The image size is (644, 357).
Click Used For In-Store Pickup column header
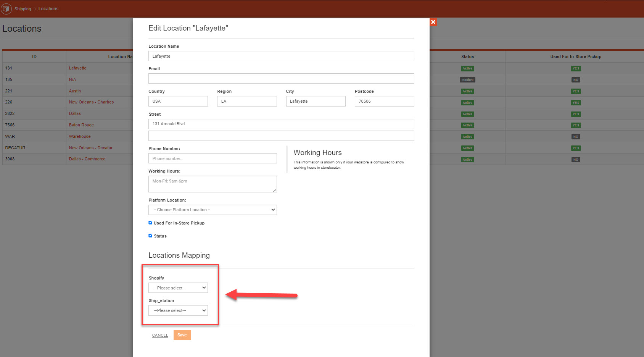(576, 57)
